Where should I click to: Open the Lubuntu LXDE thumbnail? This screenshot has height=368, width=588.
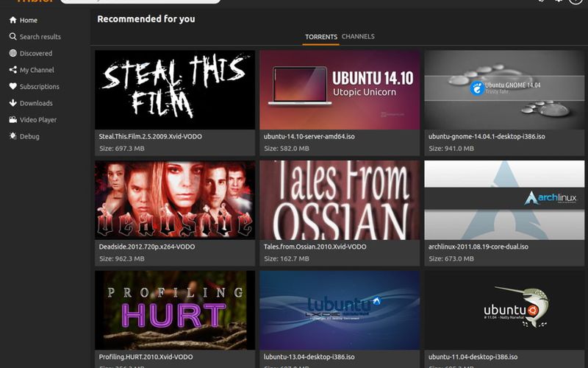point(340,310)
